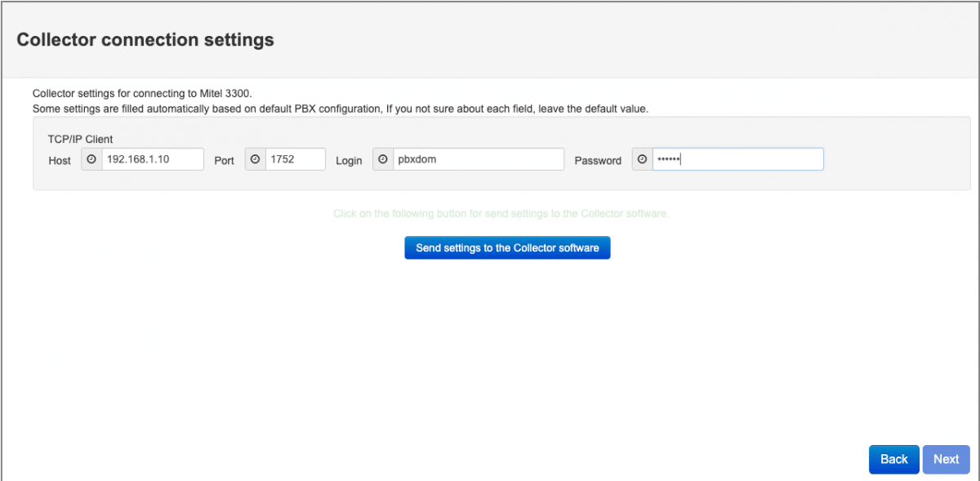Click the Login label text
Screen dimensions: 980x481
coord(349,161)
